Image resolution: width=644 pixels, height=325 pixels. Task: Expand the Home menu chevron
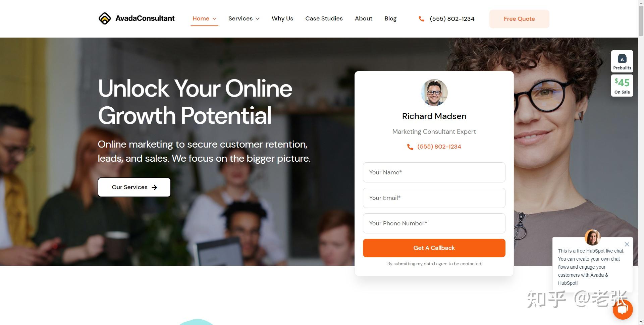tap(214, 19)
